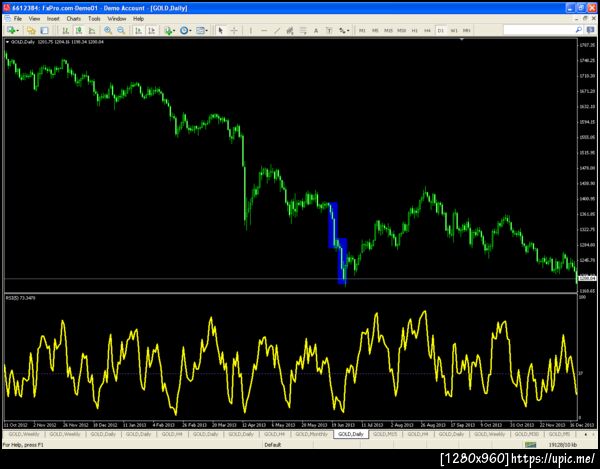Switch chart to bar chart style

66,30
